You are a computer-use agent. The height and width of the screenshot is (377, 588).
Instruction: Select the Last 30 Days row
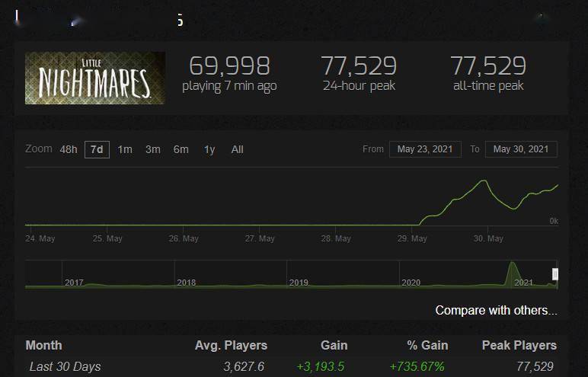pyautogui.click(x=292, y=366)
